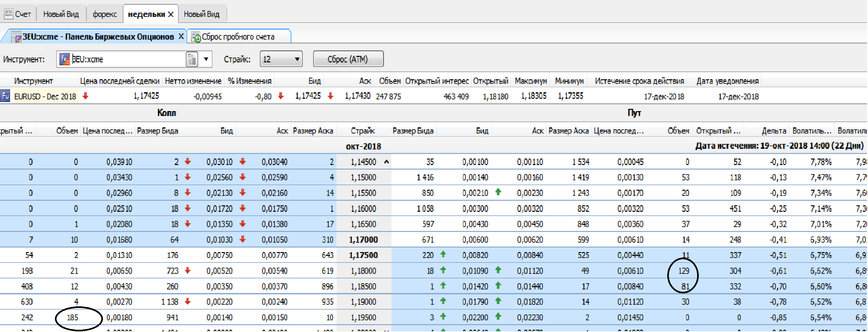868x332 pixels.
Task: Click the Счет tab icon
Action: point(8,14)
